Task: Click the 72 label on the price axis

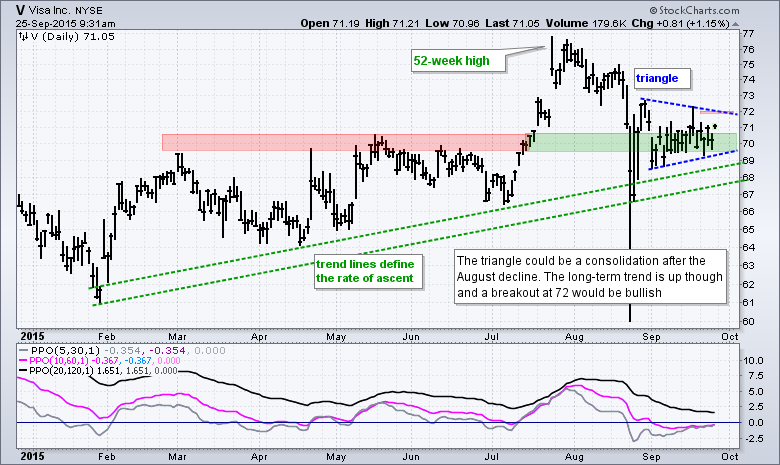Action: (748, 111)
